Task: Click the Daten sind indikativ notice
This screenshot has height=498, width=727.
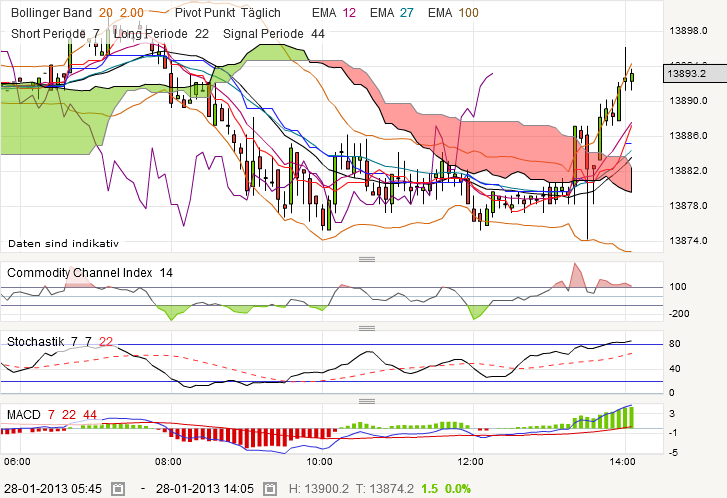Action: 64,243
